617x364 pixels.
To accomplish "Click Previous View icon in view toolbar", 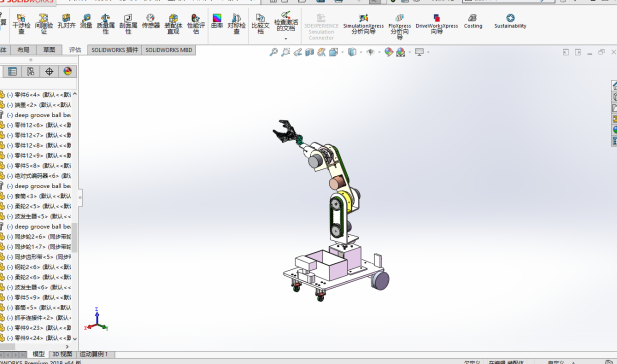I will tap(297, 52).
